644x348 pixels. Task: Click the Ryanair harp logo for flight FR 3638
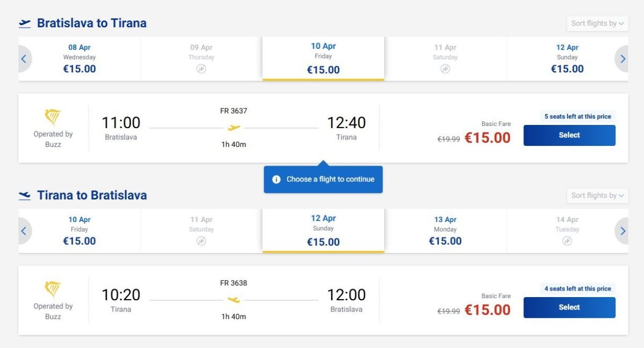(x=53, y=289)
